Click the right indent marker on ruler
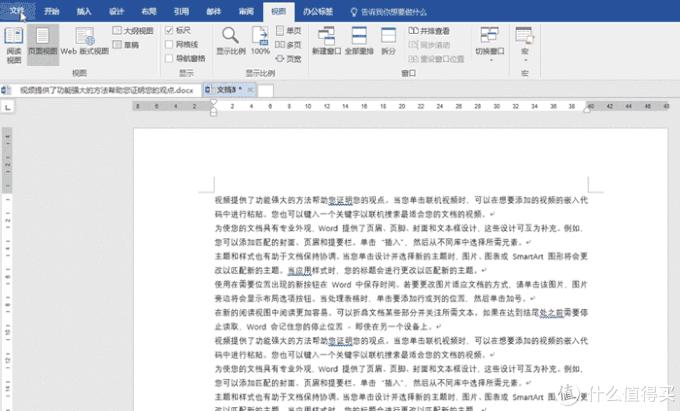 [x=587, y=110]
